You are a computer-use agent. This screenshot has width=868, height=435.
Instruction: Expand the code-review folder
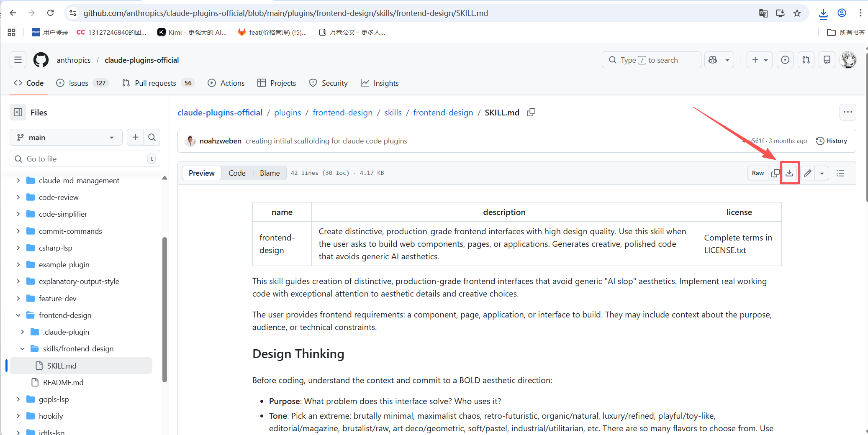tap(18, 197)
